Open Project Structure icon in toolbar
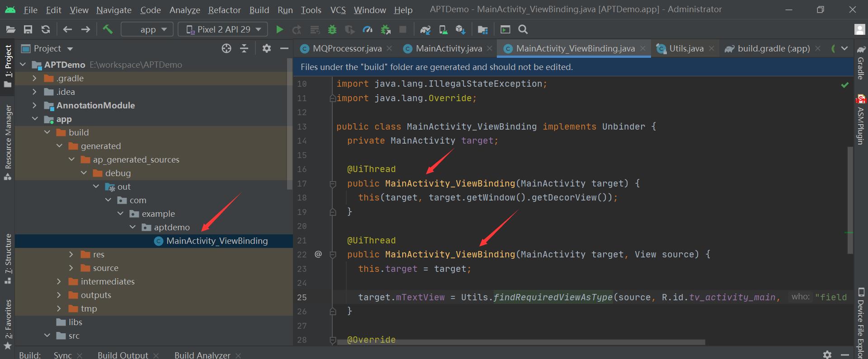This screenshot has width=868, height=359. pyautogui.click(x=483, y=30)
